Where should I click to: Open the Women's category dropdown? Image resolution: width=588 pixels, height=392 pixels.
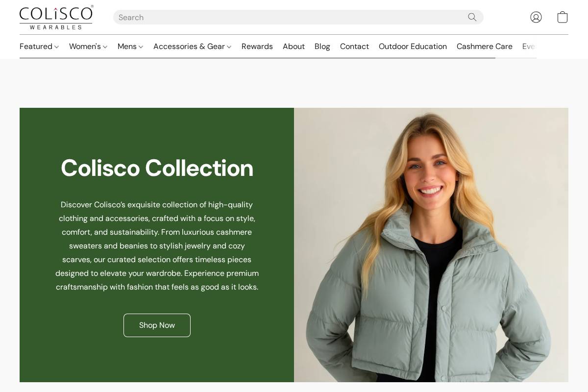(x=88, y=47)
